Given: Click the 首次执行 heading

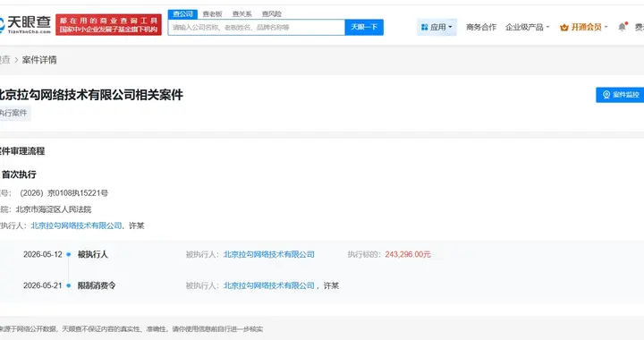Looking at the screenshot, I should coord(19,174).
